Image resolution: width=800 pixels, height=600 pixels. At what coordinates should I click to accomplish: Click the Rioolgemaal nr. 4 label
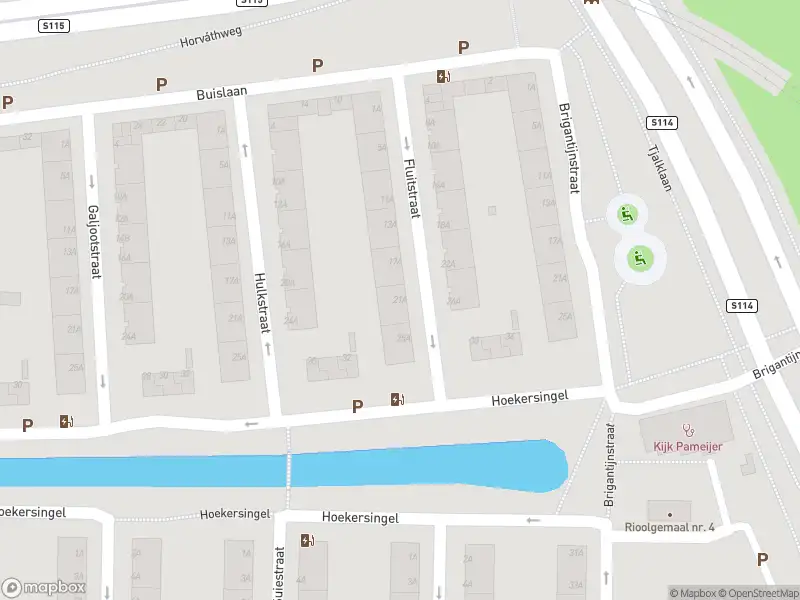[x=669, y=527]
